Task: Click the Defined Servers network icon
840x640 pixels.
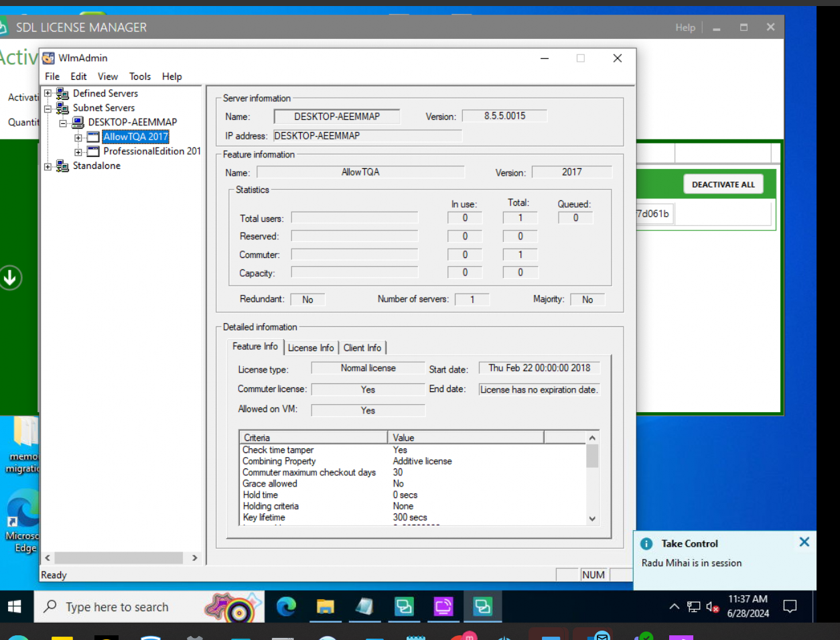Action: pos(62,93)
